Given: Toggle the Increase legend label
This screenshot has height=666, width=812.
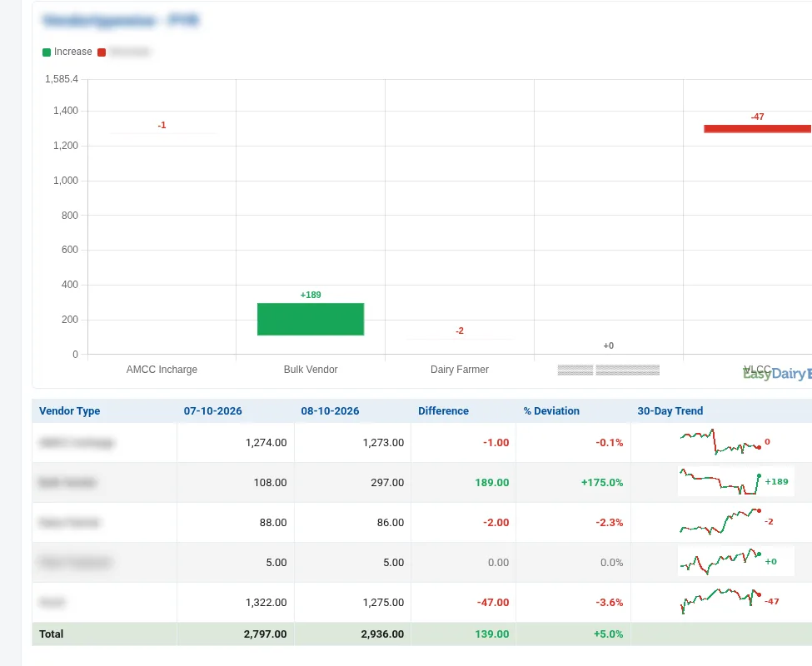Looking at the screenshot, I should [x=73, y=52].
